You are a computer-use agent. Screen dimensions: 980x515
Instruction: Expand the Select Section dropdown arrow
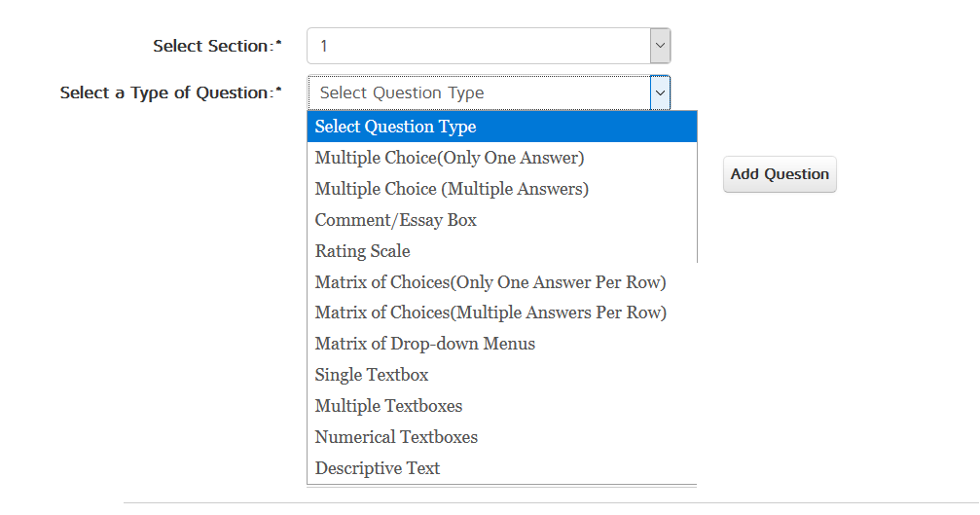coord(660,46)
